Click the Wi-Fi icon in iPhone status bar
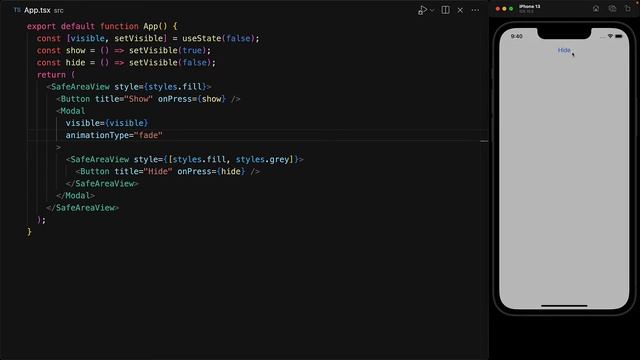640x360 pixels. click(x=610, y=36)
